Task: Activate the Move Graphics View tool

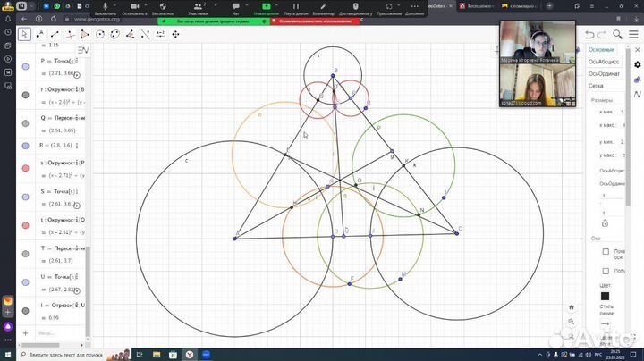Action: 174,34
